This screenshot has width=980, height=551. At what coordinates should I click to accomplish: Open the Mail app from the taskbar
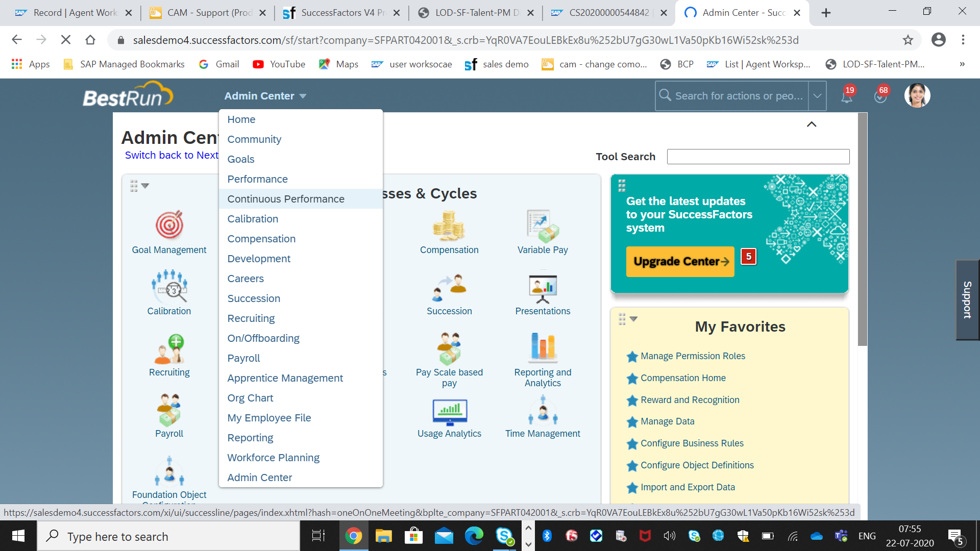[444, 536]
